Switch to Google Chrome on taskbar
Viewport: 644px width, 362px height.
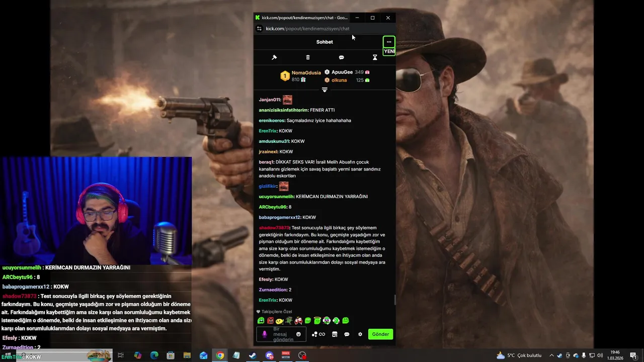220,355
